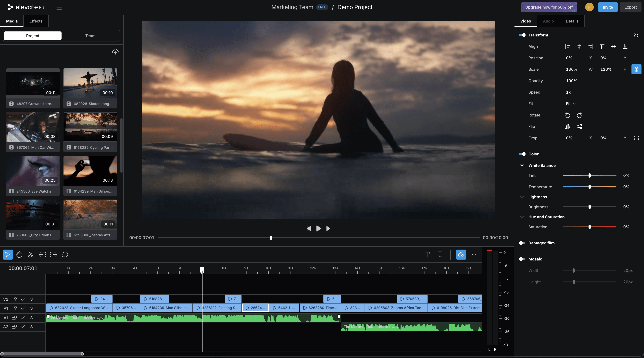Viewport: 644px width, 358px height.
Task: Select the trim-right selection tool
Action: click(x=53, y=254)
